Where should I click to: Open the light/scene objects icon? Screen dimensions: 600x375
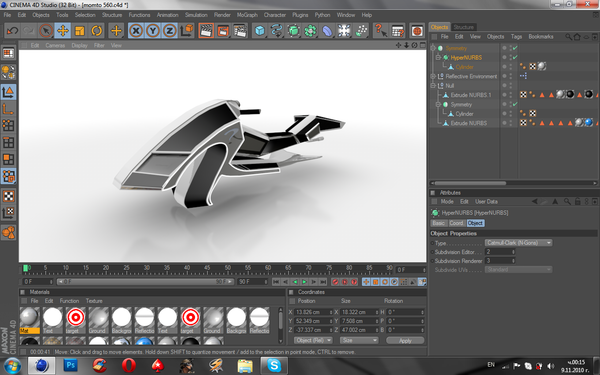click(x=344, y=31)
